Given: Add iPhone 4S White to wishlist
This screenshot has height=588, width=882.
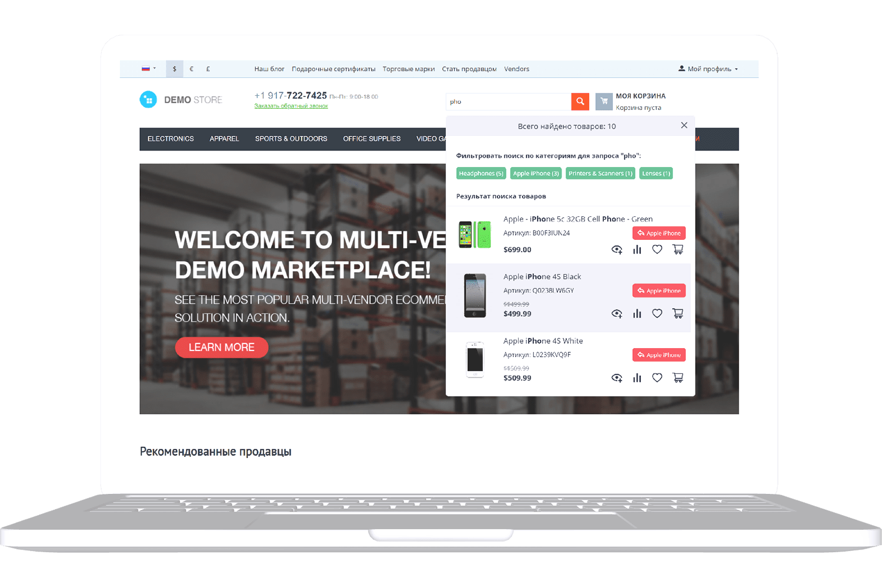Looking at the screenshot, I should click(x=657, y=377).
